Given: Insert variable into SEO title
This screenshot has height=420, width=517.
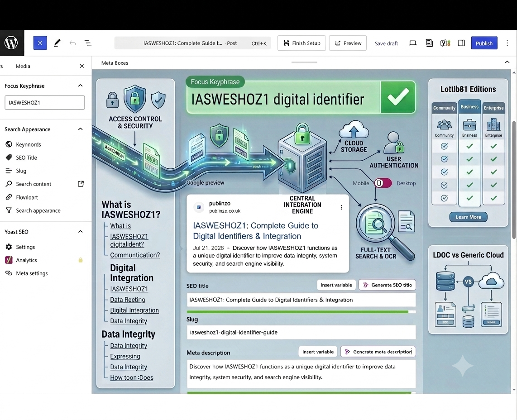Looking at the screenshot, I should point(336,285).
